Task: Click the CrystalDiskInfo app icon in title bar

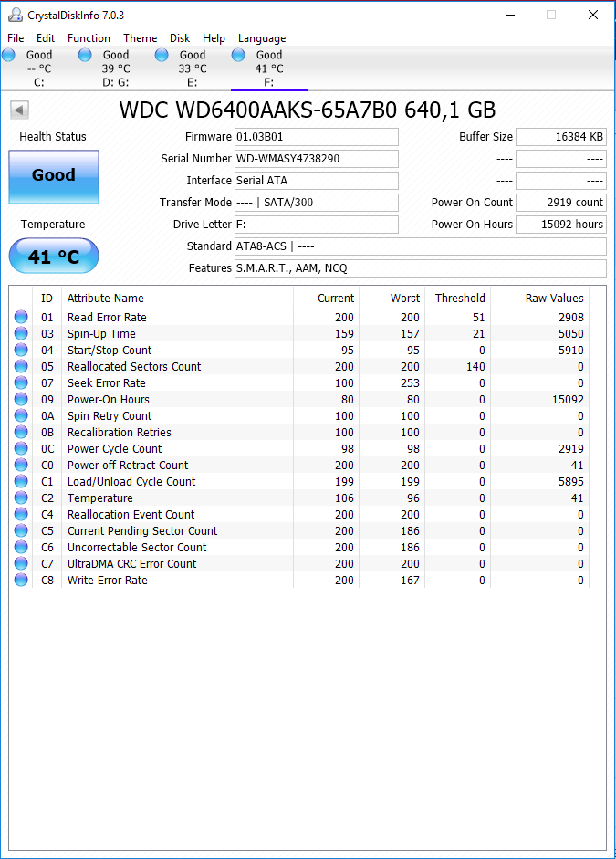Action: (15, 15)
